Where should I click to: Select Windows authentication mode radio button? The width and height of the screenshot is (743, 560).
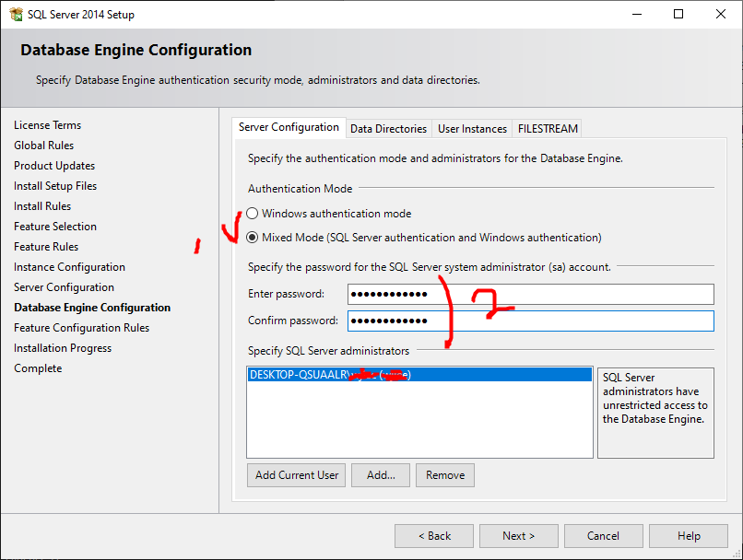[x=252, y=214]
